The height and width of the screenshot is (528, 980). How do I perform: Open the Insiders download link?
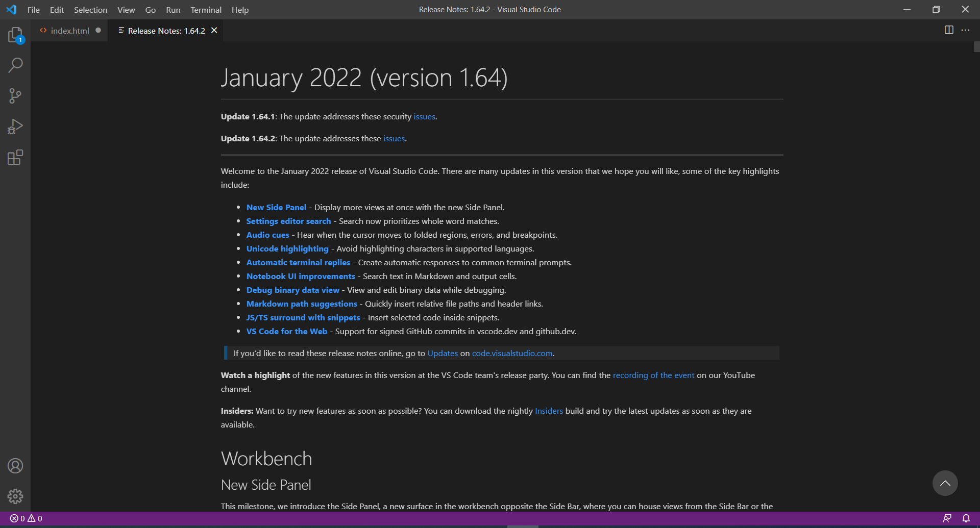549,411
